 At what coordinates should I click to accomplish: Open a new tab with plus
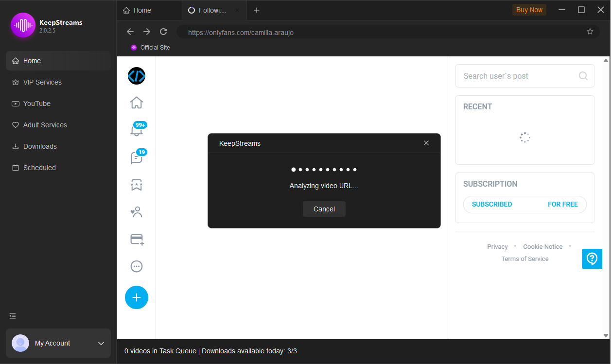pos(257,10)
